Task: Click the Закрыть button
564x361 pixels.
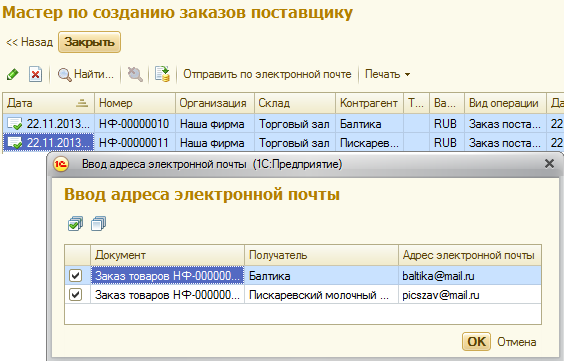Action: (89, 42)
